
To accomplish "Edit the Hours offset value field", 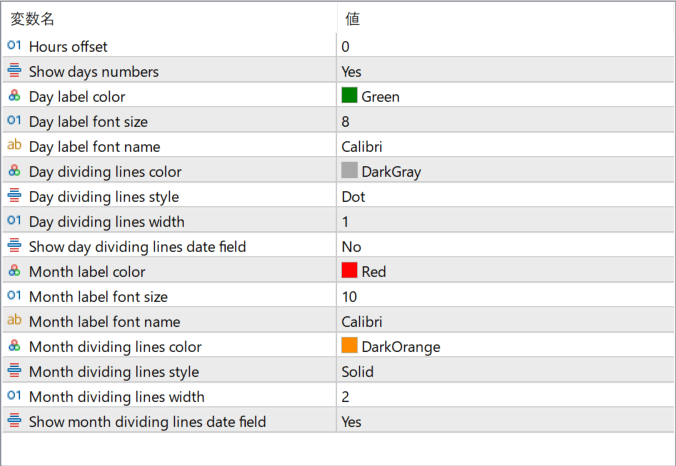I will [x=505, y=46].
